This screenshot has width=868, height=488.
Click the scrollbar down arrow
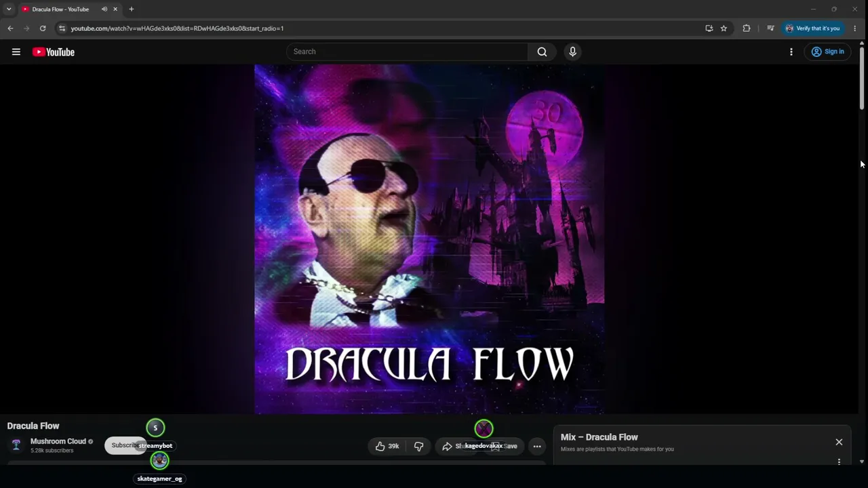click(x=862, y=462)
